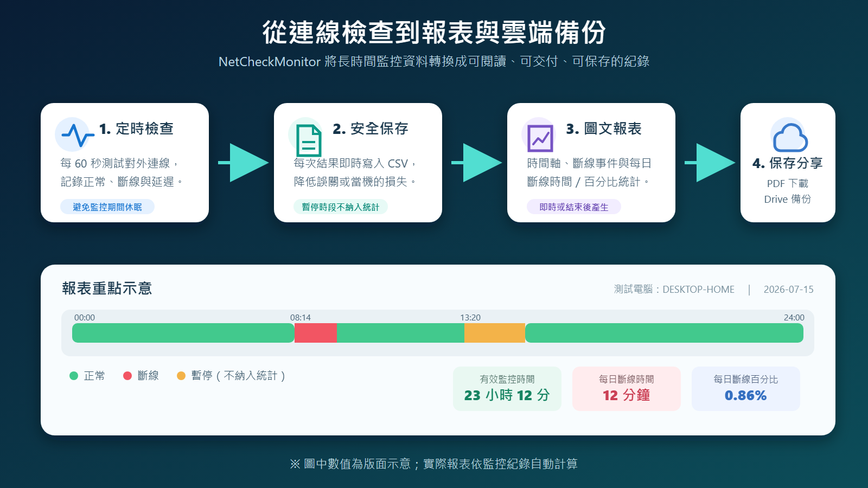This screenshot has width=868, height=488.
Task: Click the 斷線 legend label
Action: coord(148,376)
